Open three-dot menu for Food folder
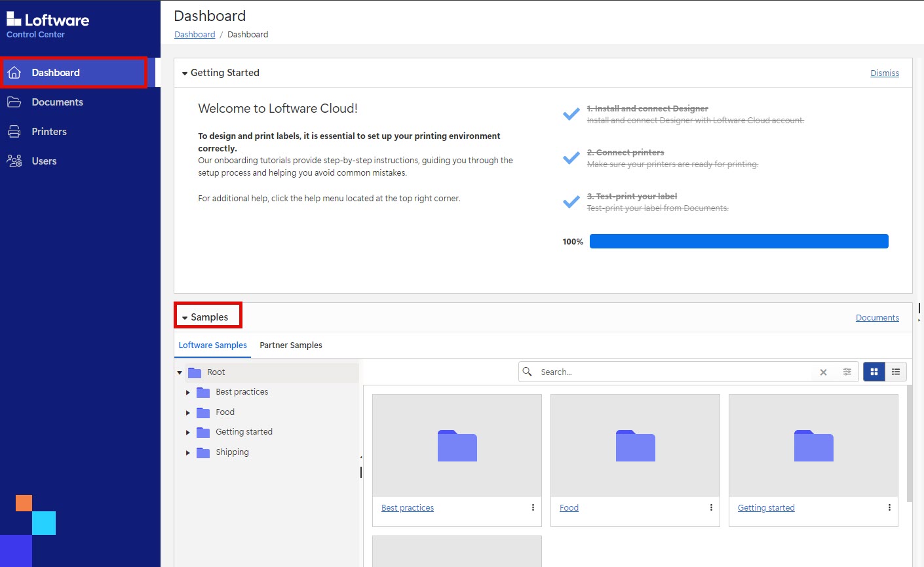 pyautogui.click(x=711, y=507)
